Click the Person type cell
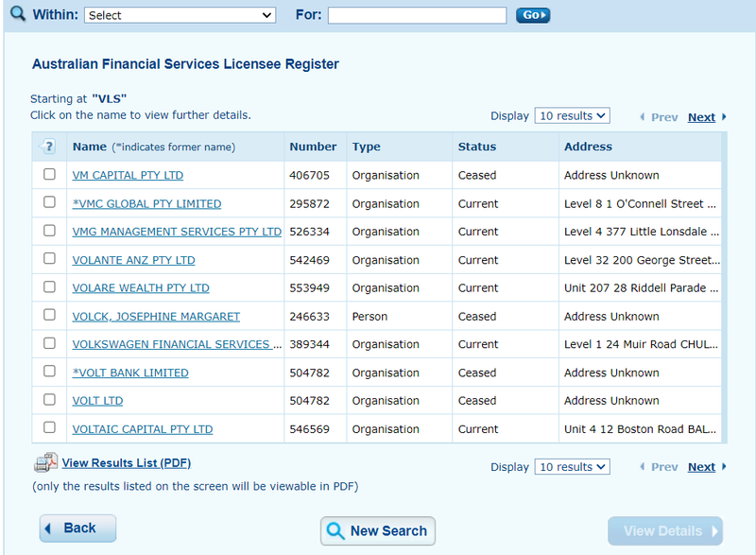 (x=369, y=317)
